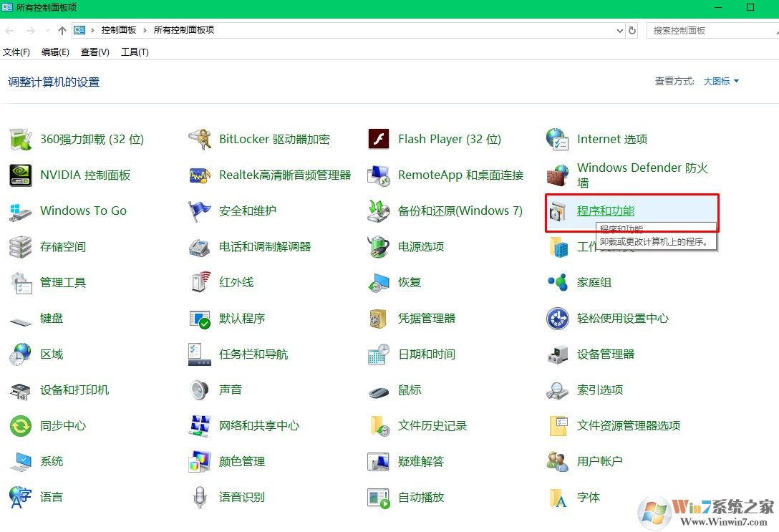Open the recent locations dropdown arrow
This screenshot has height=532, width=779.
pyautogui.click(x=47, y=30)
